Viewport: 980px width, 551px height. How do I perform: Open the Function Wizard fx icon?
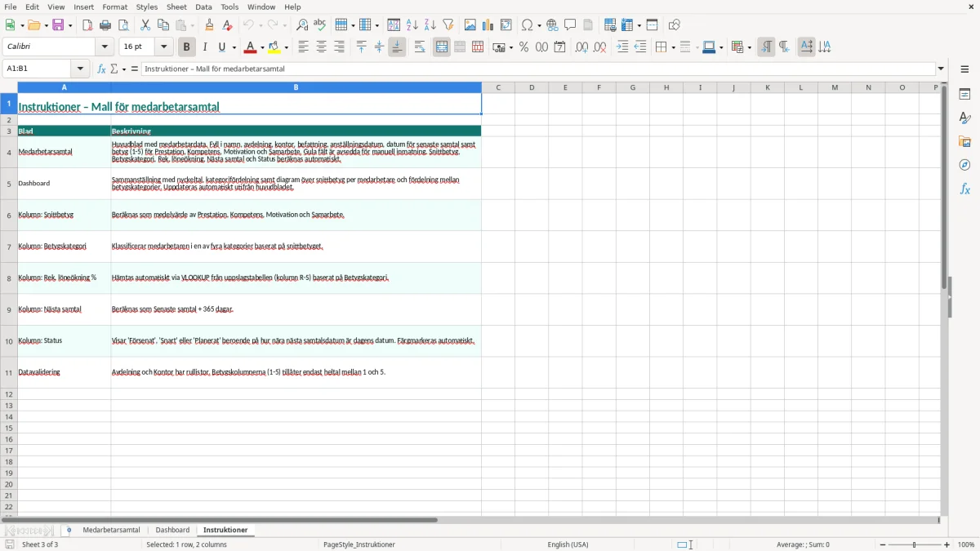(x=102, y=69)
